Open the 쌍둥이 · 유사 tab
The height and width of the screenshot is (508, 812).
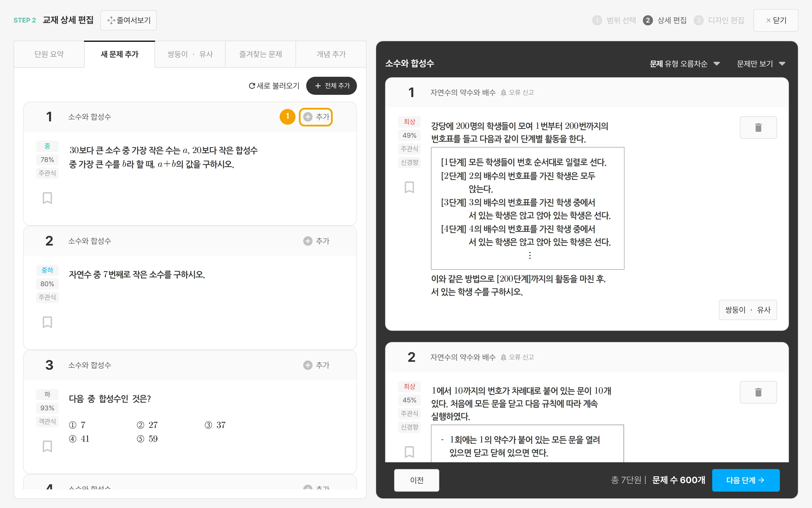[190, 54]
